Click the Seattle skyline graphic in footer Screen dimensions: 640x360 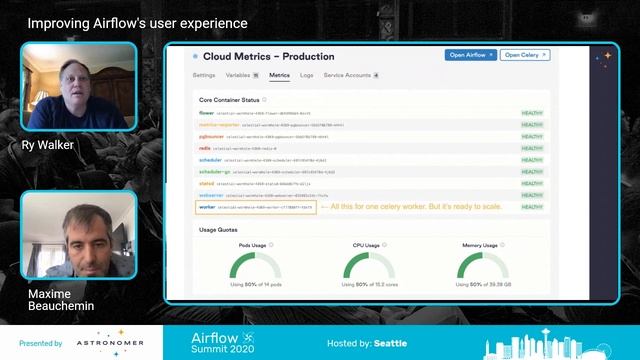(x=547, y=345)
